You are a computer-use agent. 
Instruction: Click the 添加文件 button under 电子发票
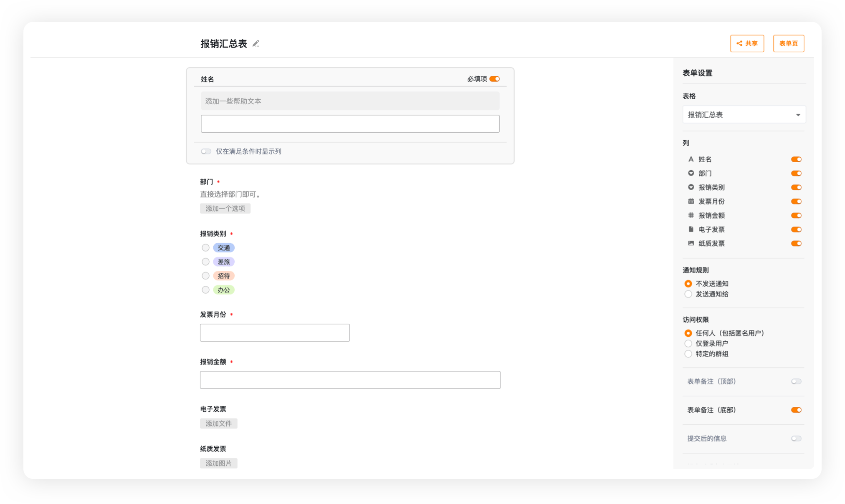coord(218,423)
